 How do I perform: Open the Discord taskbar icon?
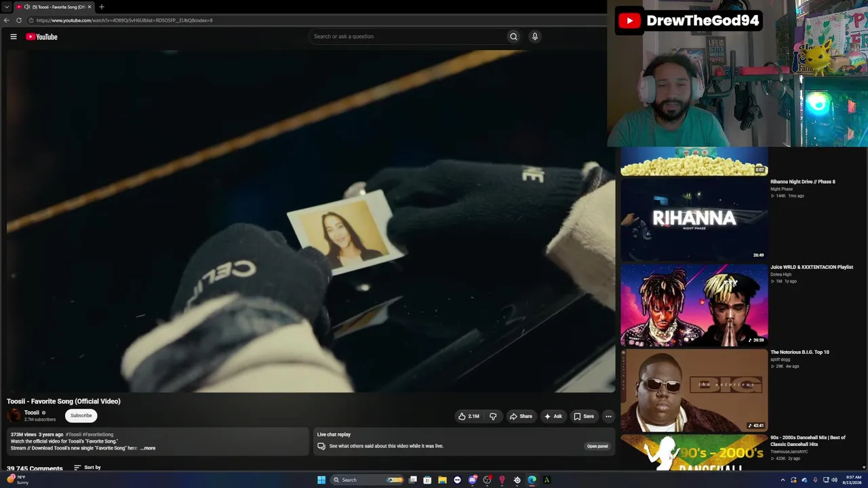coord(472,480)
